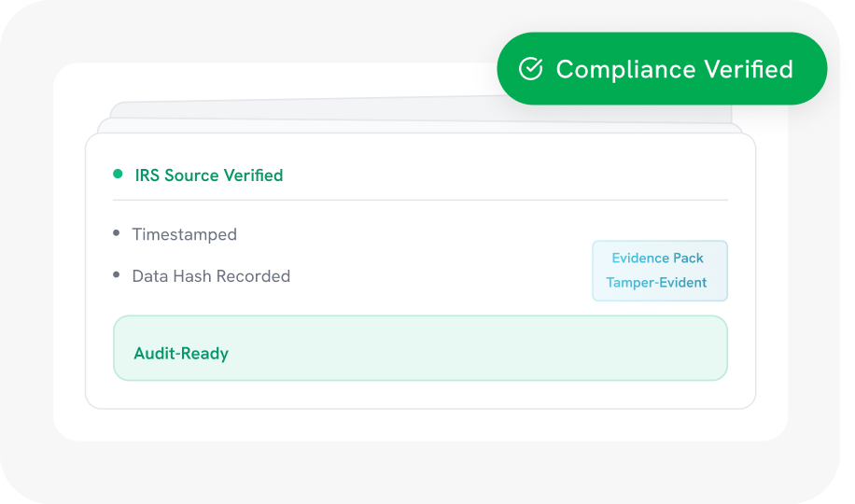
Task: Select the second stacked card behind the main card
Action: click(x=280, y=125)
